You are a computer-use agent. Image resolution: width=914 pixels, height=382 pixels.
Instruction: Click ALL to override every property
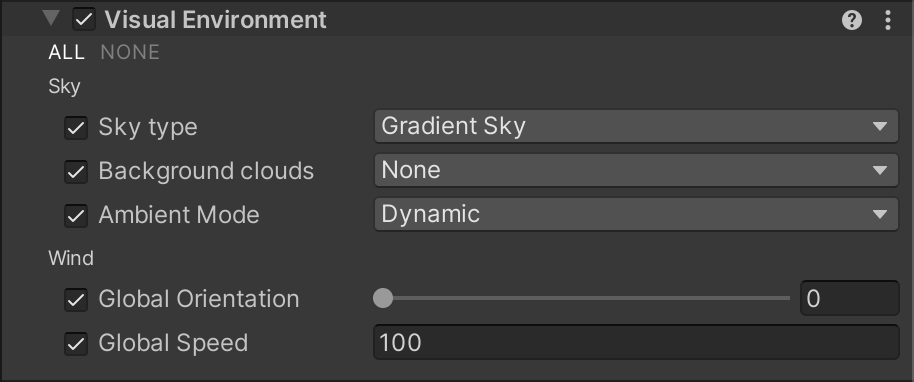(66, 52)
